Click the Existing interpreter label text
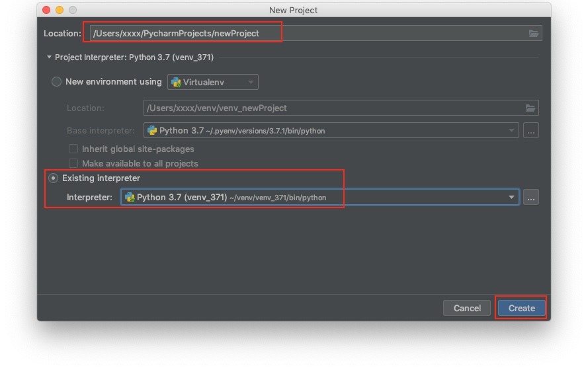This screenshot has height=370, width=588. [x=101, y=178]
